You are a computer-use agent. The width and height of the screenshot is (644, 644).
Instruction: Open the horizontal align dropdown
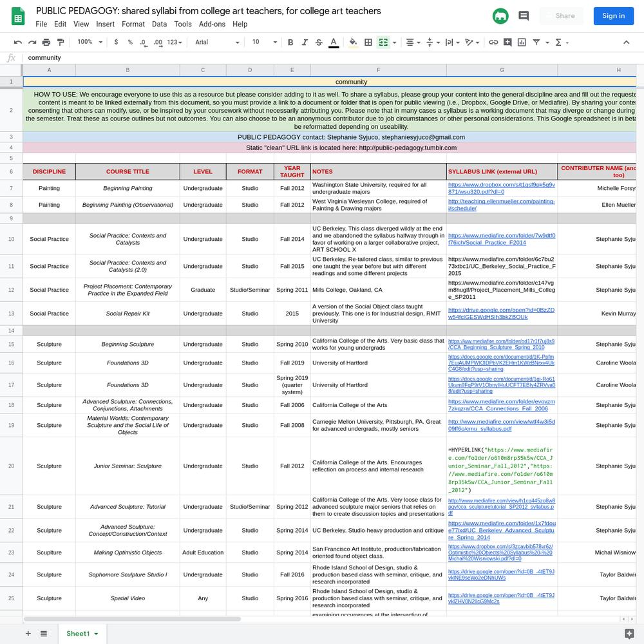[x=413, y=43]
